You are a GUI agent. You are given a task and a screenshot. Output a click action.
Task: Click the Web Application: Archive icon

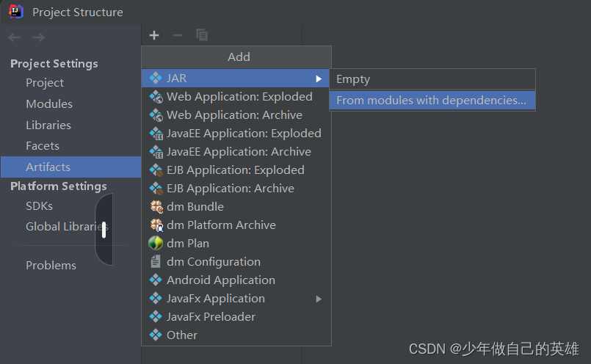(x=156, y=115)
